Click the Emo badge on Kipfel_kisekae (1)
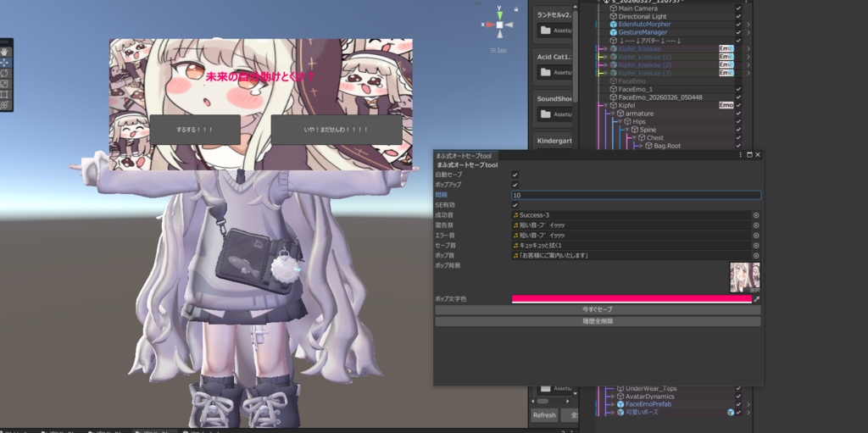868x433 pixels. click(x=726, y=57)
